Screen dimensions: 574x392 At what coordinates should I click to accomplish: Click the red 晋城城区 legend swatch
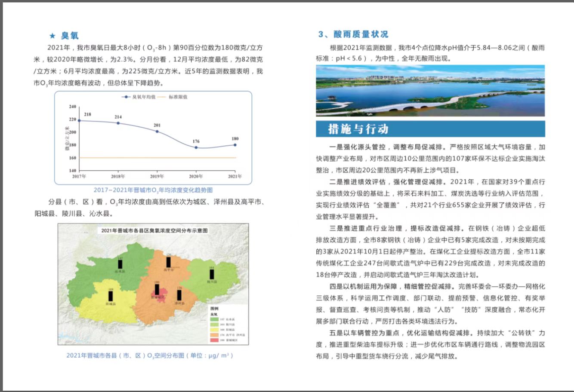[214, 340]
